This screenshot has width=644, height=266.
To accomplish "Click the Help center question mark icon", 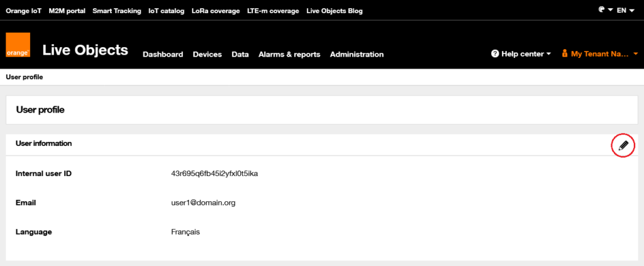I will [x=495, y=54].
